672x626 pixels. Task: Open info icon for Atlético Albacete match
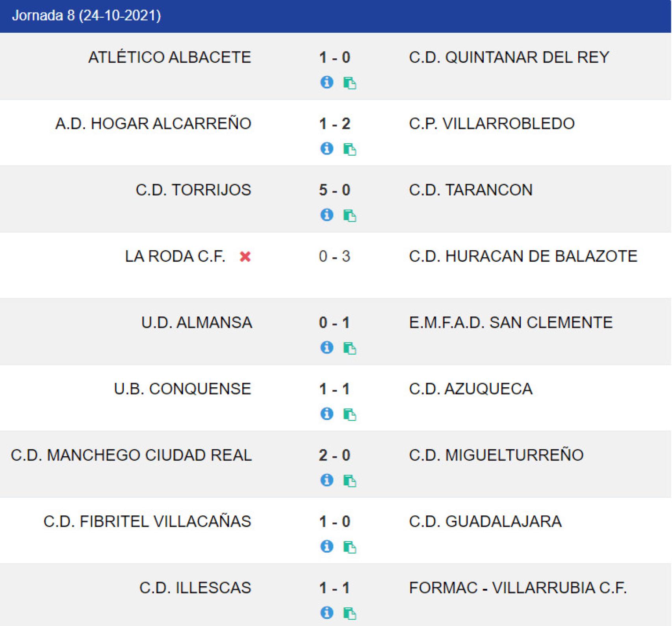point(327,82)
